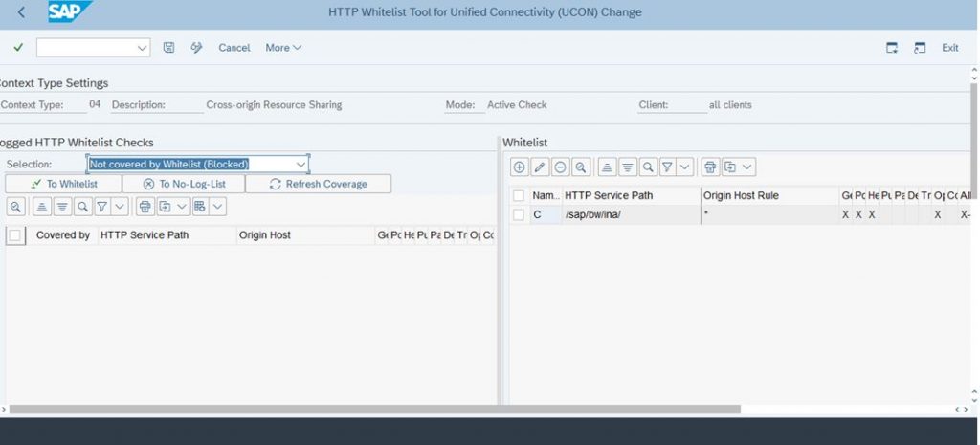
Task: Click the Exit button
Action: 950,48
